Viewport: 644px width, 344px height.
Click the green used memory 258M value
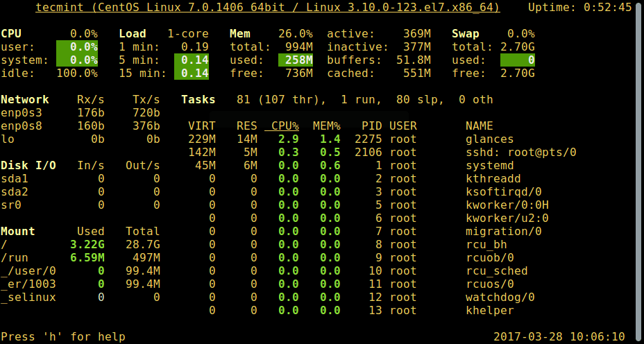296,60
